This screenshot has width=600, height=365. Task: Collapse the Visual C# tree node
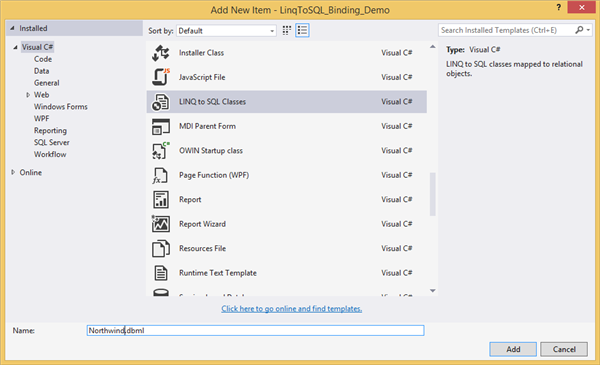(x=15, y=47)
